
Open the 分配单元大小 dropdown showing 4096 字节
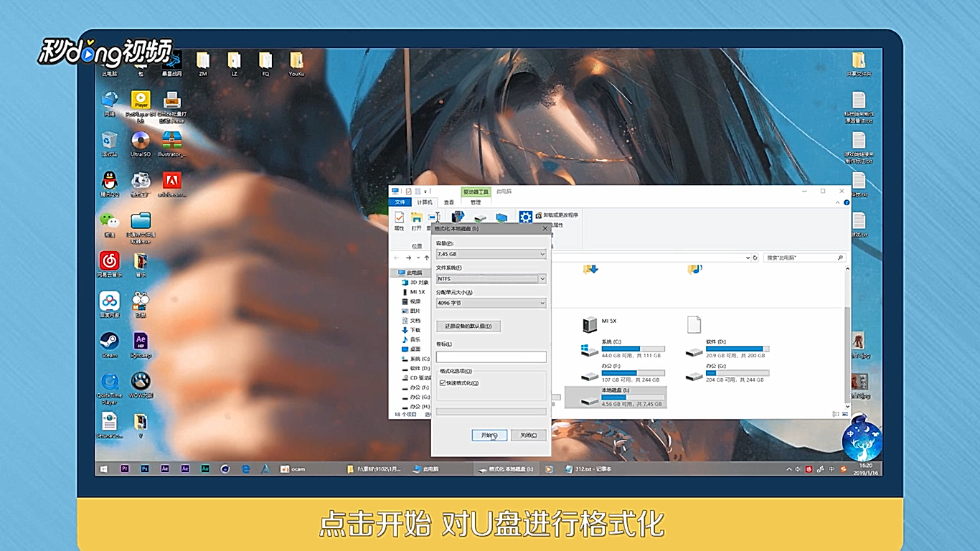click(x=491, y=303)
